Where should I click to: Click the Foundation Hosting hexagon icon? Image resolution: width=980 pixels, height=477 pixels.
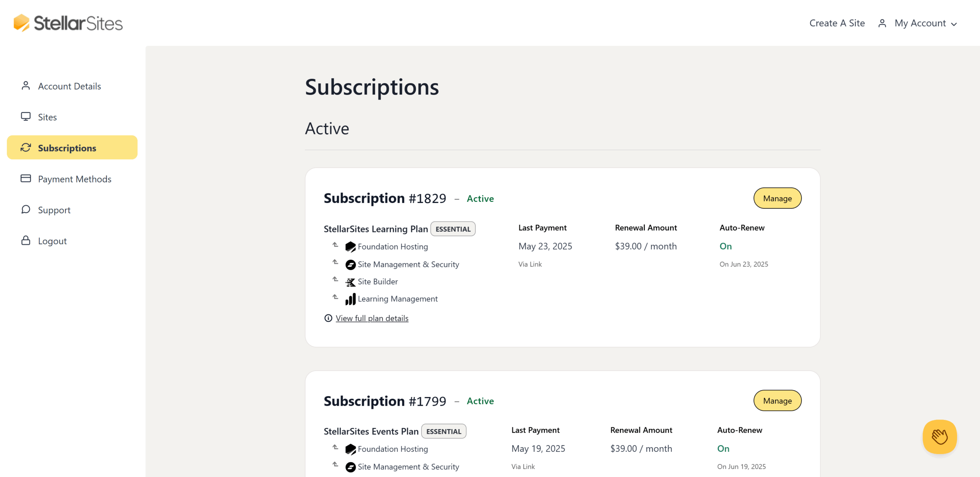pyautogui.click(x=350, y=247)
